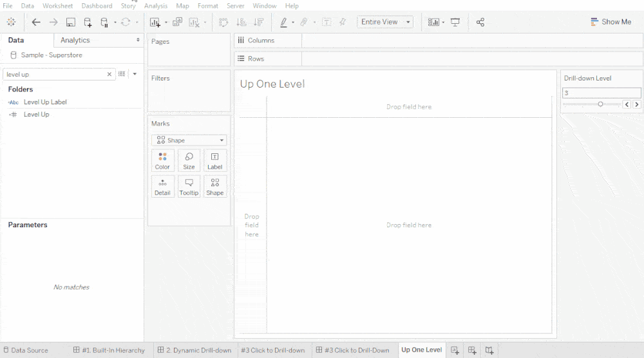Clear the sheet toolbar icon
644x358 pixels.
(x=194, y=22)
